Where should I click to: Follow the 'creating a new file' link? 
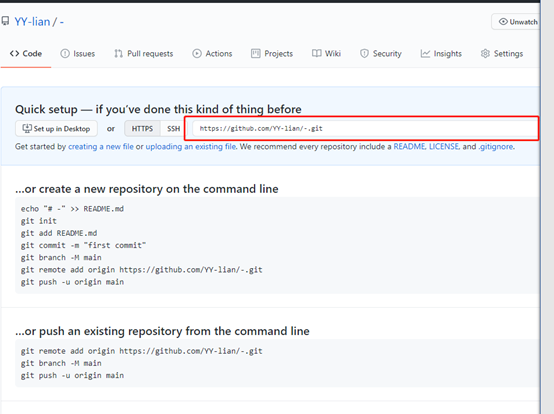(x=101, y=147)
